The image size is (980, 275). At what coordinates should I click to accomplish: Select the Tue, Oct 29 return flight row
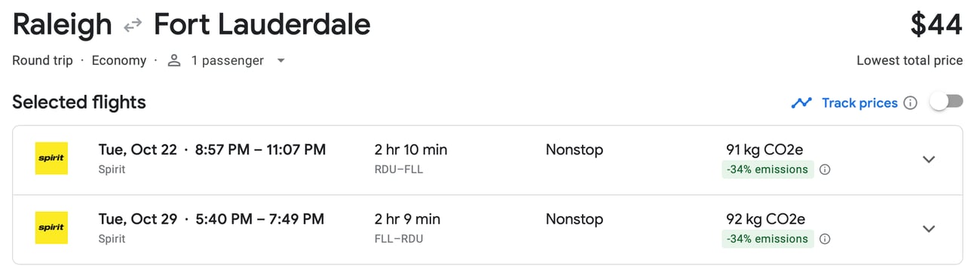487,229
